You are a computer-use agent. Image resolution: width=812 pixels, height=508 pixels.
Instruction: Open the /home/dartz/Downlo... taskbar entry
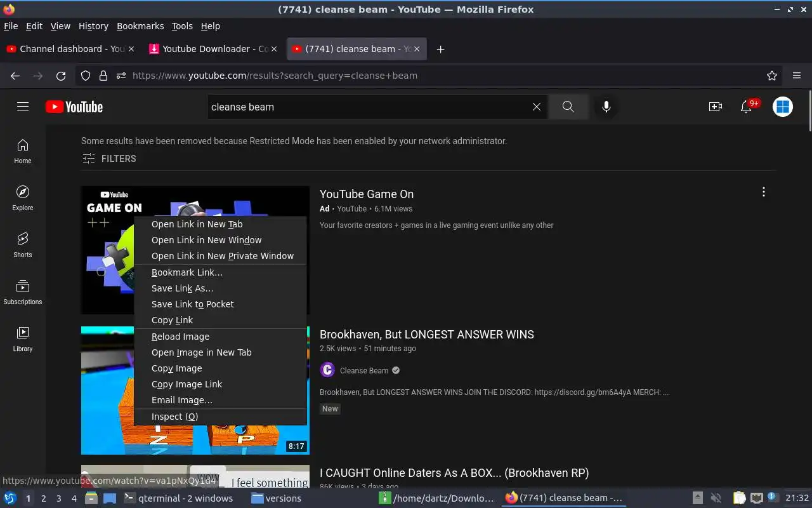click(x=436, y=498)
